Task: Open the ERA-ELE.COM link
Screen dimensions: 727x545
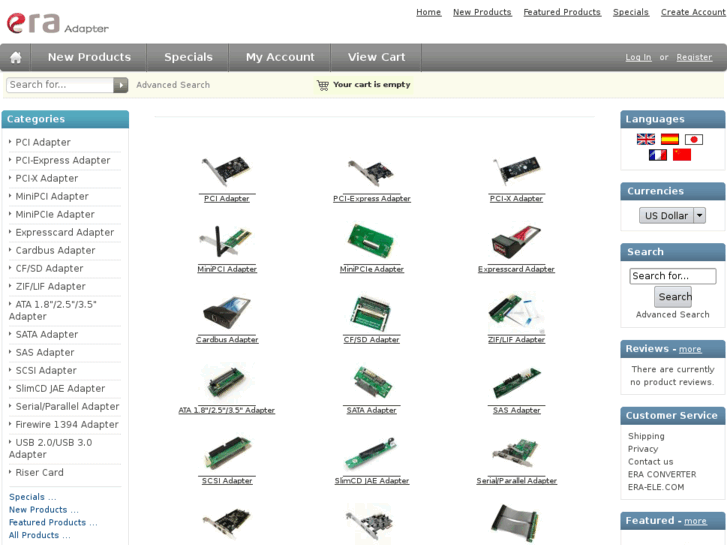Action: coord(656,487)
